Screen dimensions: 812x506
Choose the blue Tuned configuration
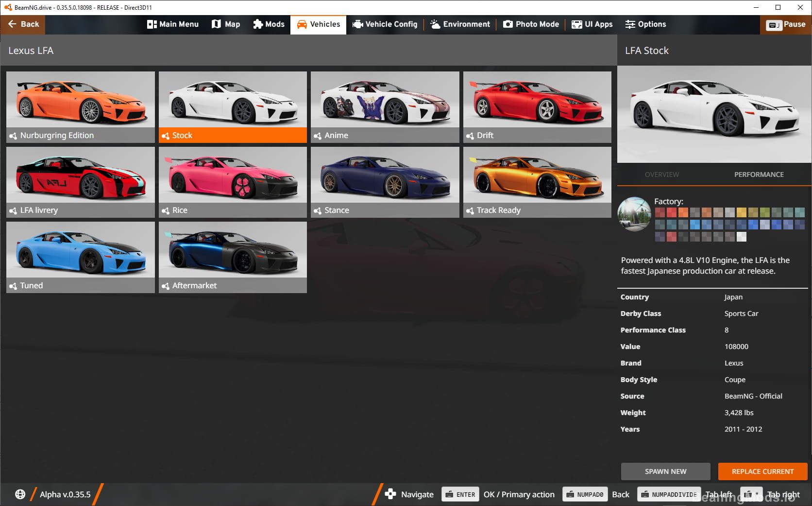[x=81, y=257]
